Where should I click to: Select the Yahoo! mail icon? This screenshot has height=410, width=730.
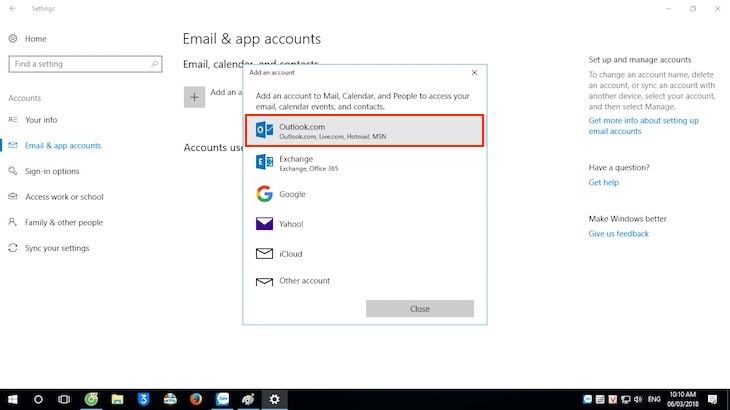click(264, 224)
